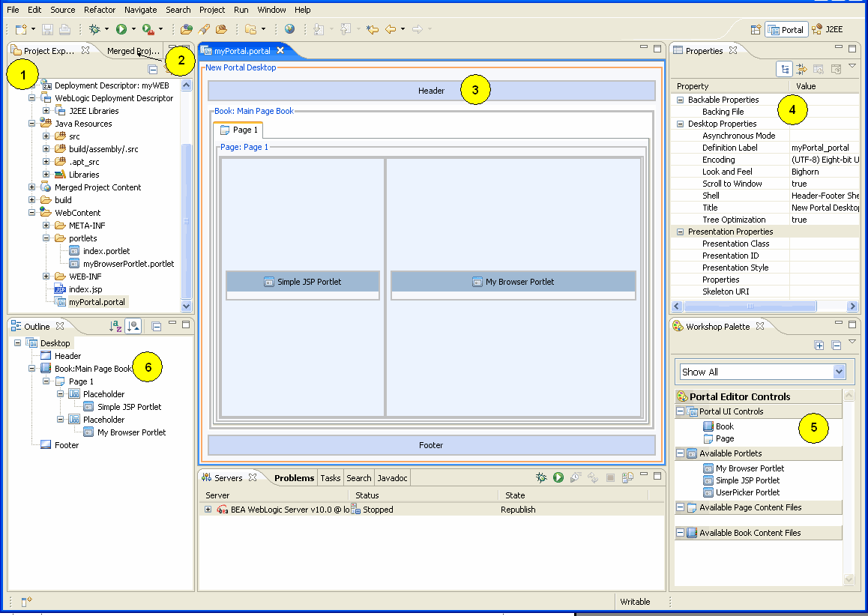Image resolution: width=868 pixels, height=616 pixels.
Task: Collapse Presentation Properties group
Action: [680, 232]
